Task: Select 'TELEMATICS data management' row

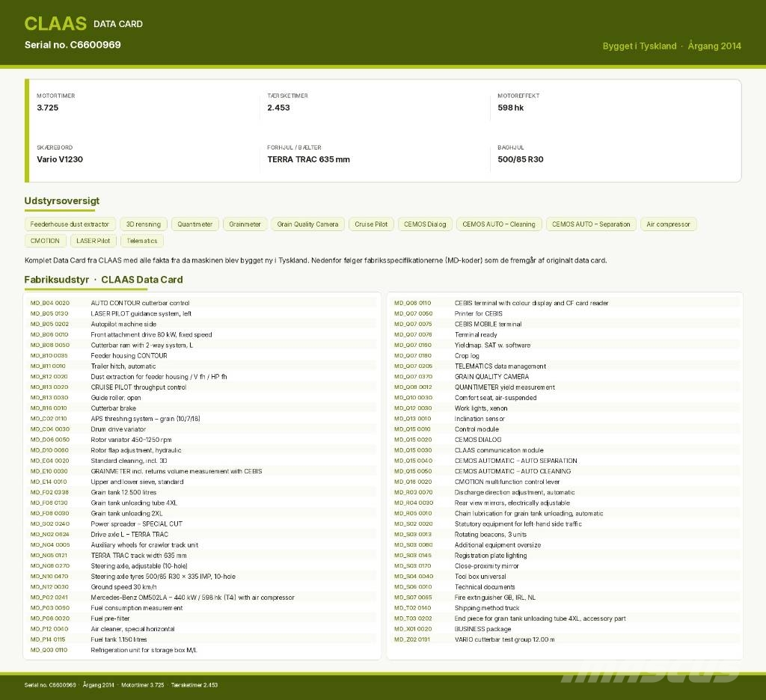Action: pos(566,366)
